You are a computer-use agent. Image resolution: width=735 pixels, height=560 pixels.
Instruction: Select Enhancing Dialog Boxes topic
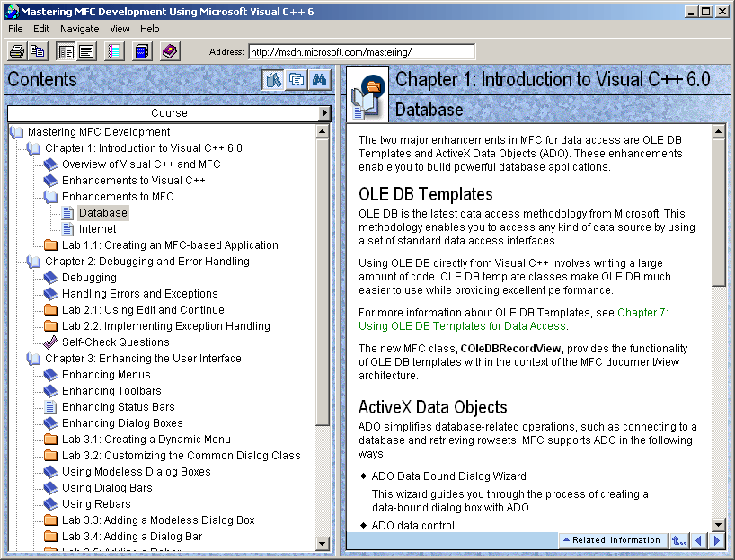click(122, 423)
